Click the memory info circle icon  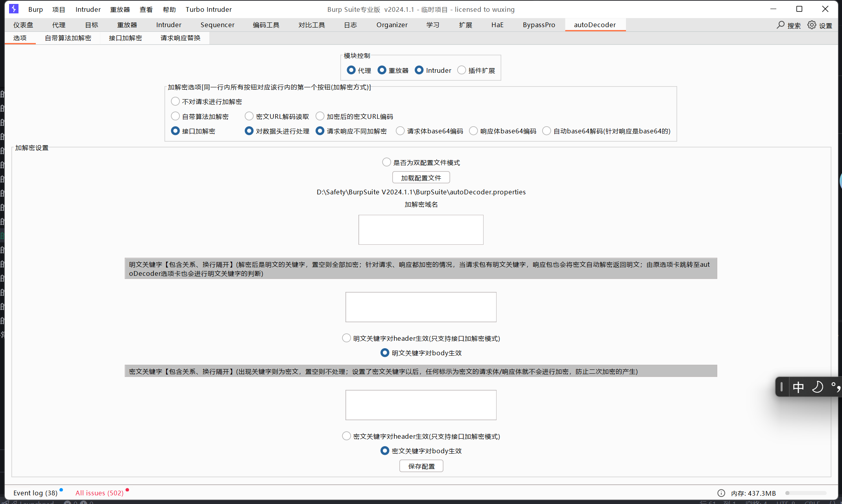click(721, 493)
